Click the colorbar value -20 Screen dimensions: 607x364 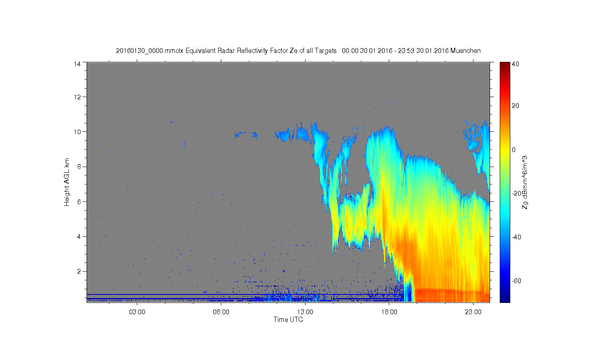(517, 193)
